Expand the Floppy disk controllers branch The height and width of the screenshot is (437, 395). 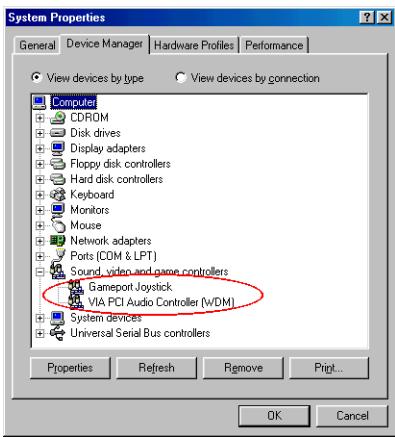(x=40, y=164)
